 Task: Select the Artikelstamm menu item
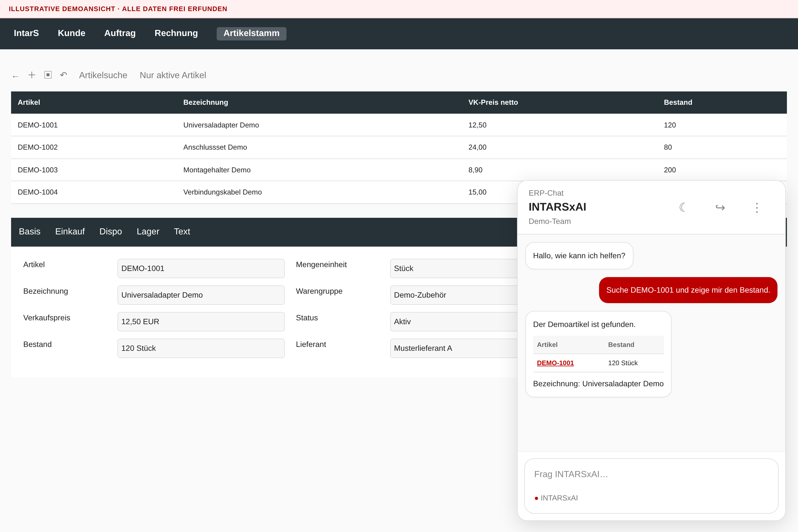tap(251, 34)
